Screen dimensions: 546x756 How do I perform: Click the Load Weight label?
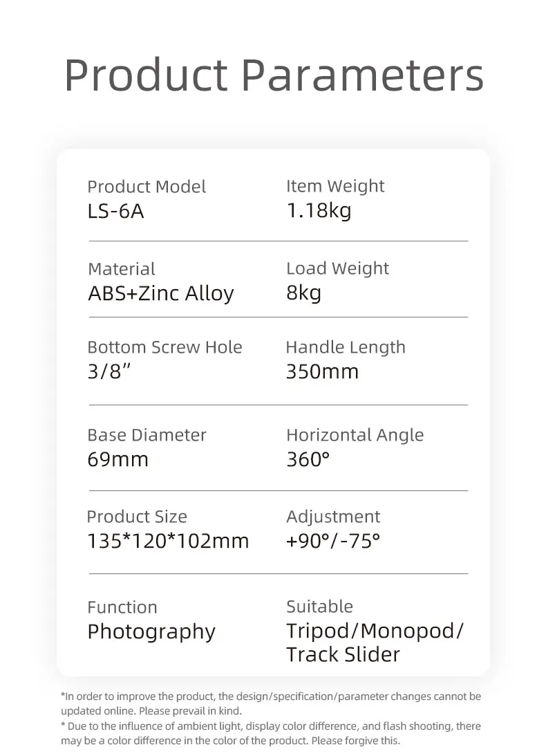337,268
